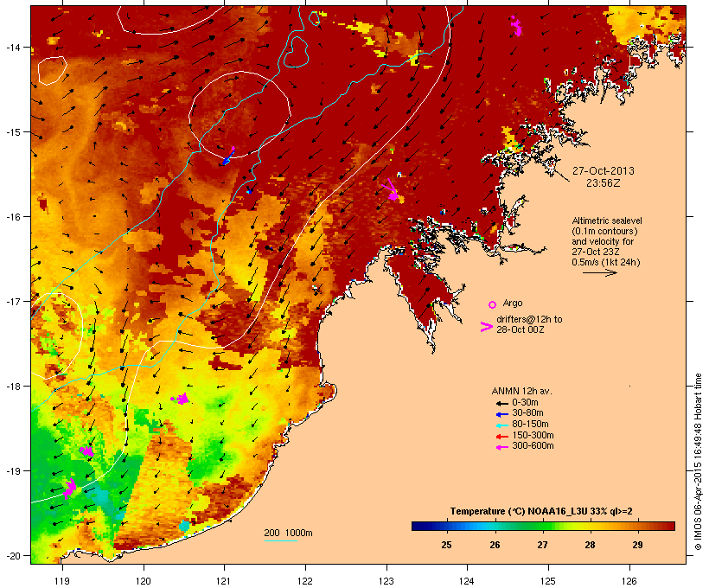Click the '80-150m' depth legend label
This screenshot has height=588, width=709.
[530, 425]
